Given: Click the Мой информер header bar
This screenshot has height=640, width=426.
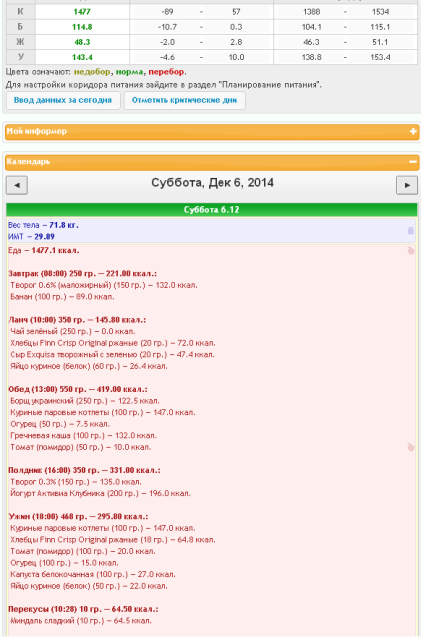Looking at the screenshot, I should click(x=212, y=131).
